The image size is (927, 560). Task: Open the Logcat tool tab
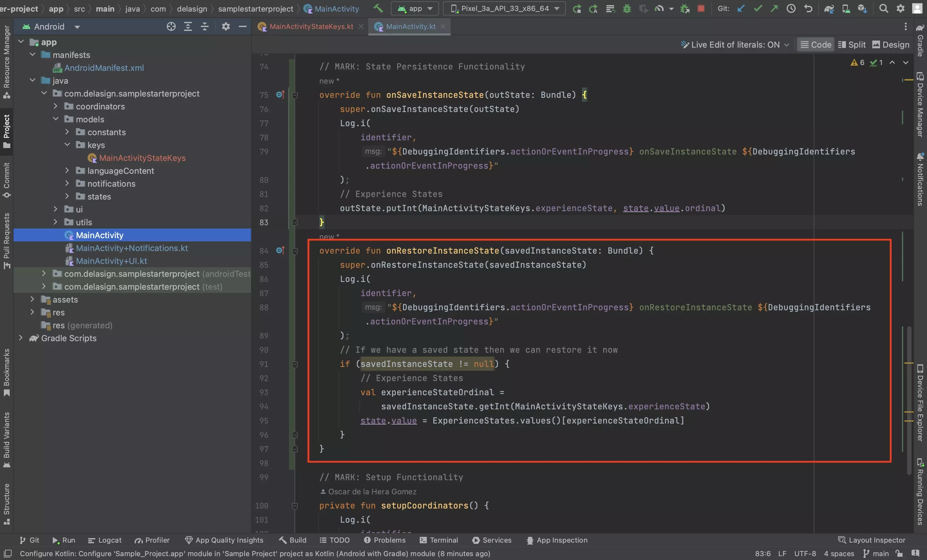[105, 540]
